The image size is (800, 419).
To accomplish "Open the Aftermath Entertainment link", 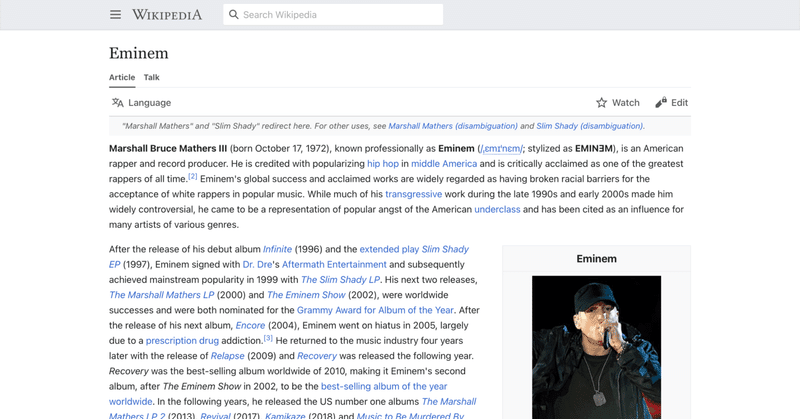I will tap(334, 264).
